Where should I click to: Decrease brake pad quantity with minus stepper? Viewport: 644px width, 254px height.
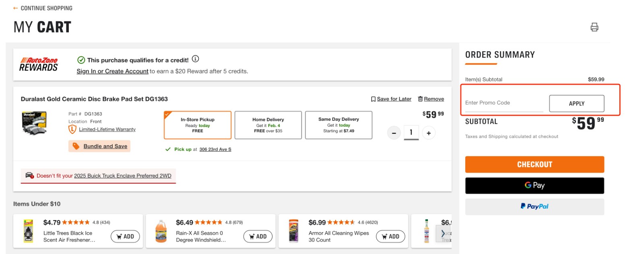(394, 133)
